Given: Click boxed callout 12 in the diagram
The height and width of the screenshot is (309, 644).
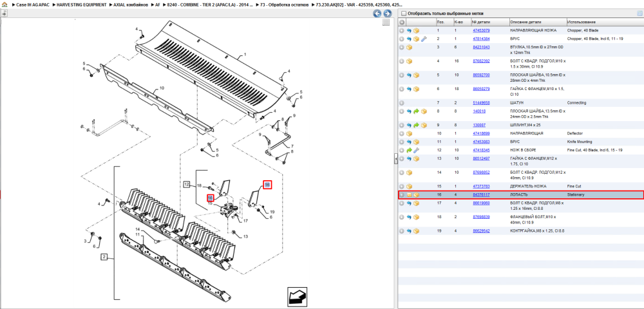Looking at the screenshot, I should [187, 184].
